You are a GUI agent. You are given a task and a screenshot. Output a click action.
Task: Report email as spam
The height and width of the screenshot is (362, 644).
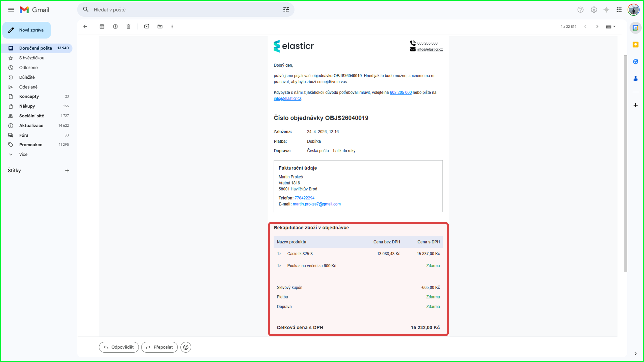tap(115, 26)
